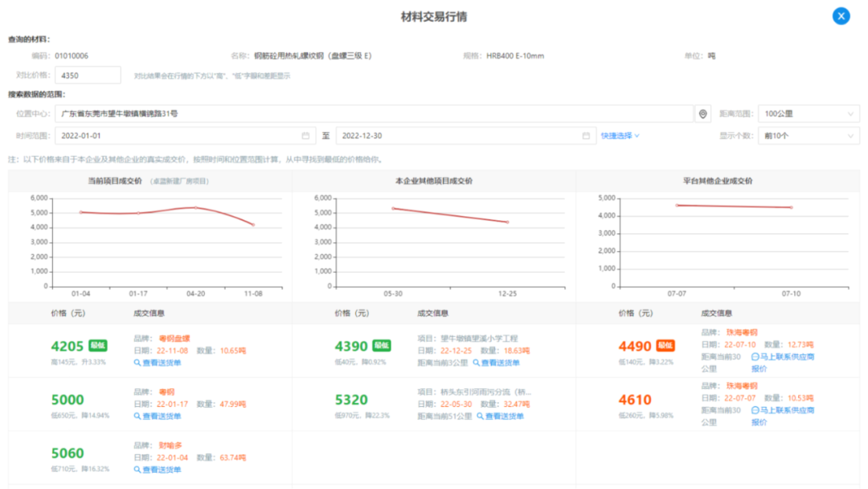This screenshot has width=868, height=489.
Task: Click the 当前项目成交价 column header
Action: click(115, 182)
